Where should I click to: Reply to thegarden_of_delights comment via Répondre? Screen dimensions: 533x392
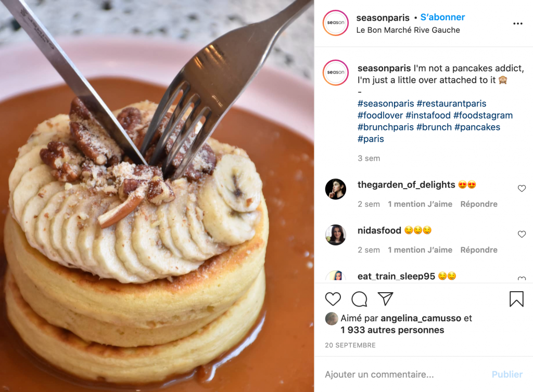pyautogui.click(x=479, y=204)
